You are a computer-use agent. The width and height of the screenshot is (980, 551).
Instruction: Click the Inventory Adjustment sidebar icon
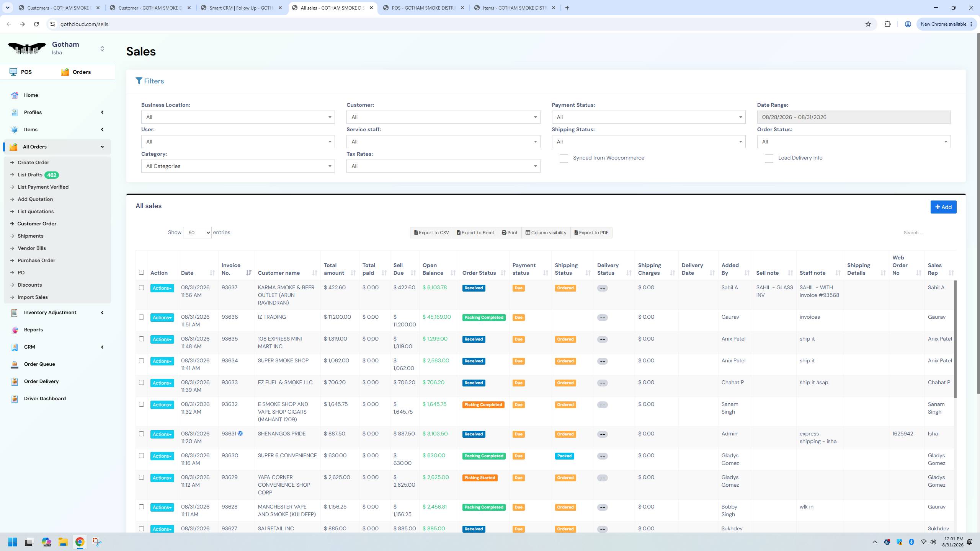[15, 313]
